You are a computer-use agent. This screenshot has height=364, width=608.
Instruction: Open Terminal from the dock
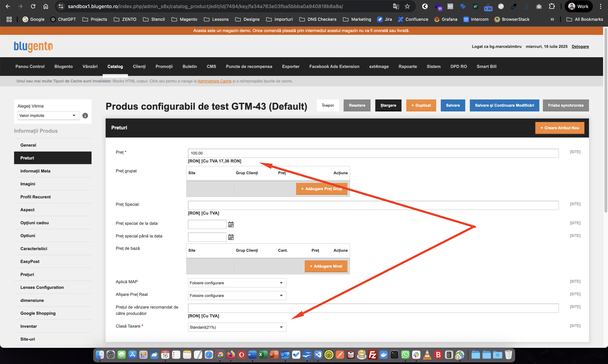tap(394, 355)
